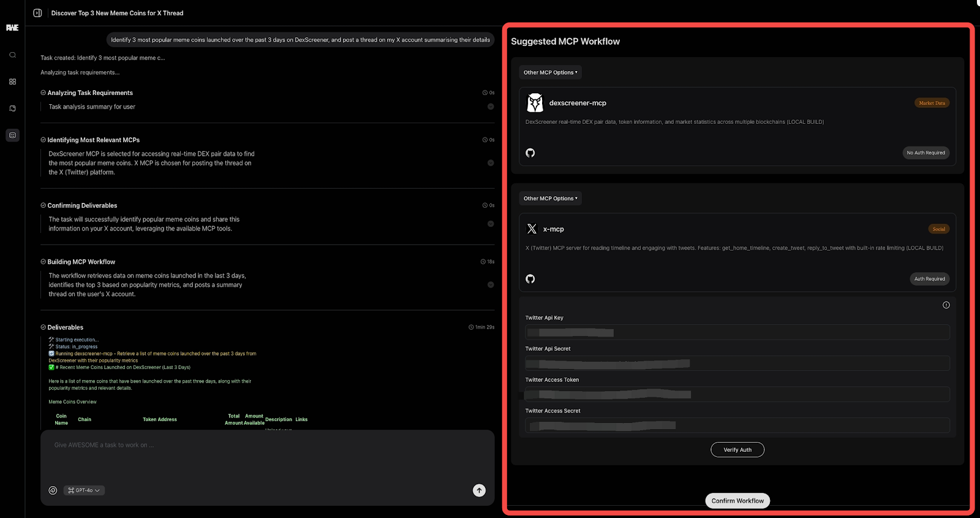
Task: Collapse the Identifying Most Relevant MCPs step
Action: (491, 163)
